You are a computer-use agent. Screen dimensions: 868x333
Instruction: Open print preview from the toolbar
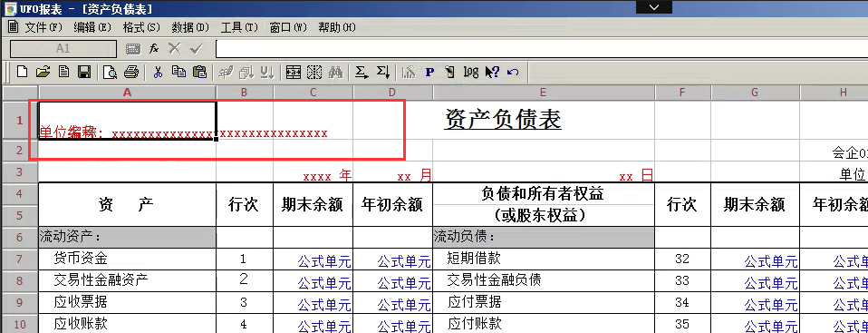[111, 72]
